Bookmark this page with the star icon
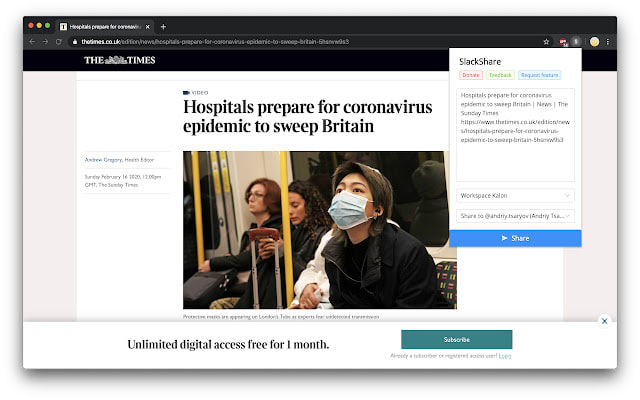Screen dimensions: 640x400 click(546, 42)
